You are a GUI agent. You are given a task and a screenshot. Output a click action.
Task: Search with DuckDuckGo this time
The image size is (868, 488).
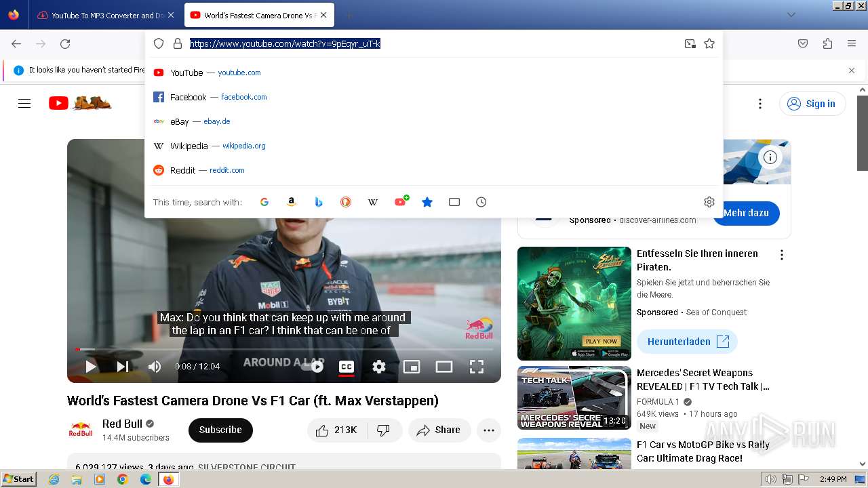[346, 202]
